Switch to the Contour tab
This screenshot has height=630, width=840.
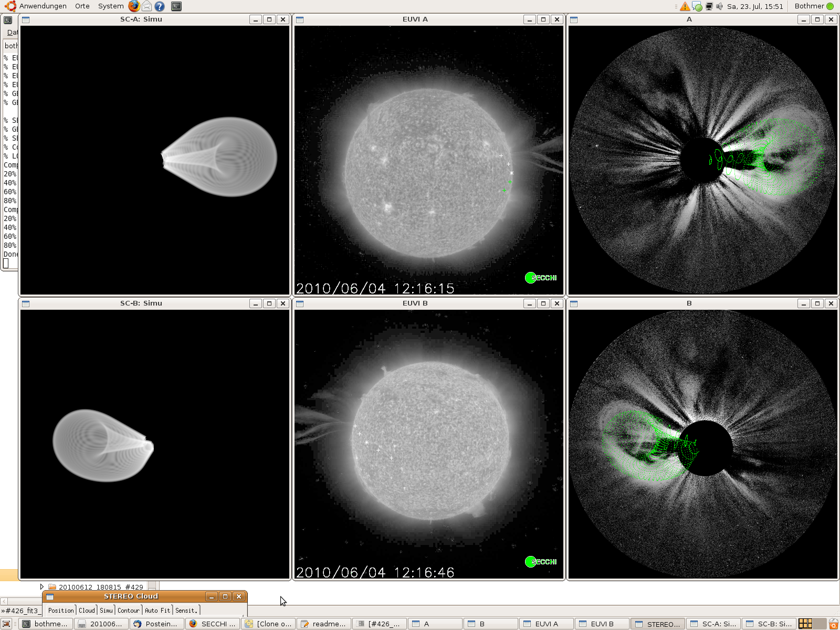(129, 611)
